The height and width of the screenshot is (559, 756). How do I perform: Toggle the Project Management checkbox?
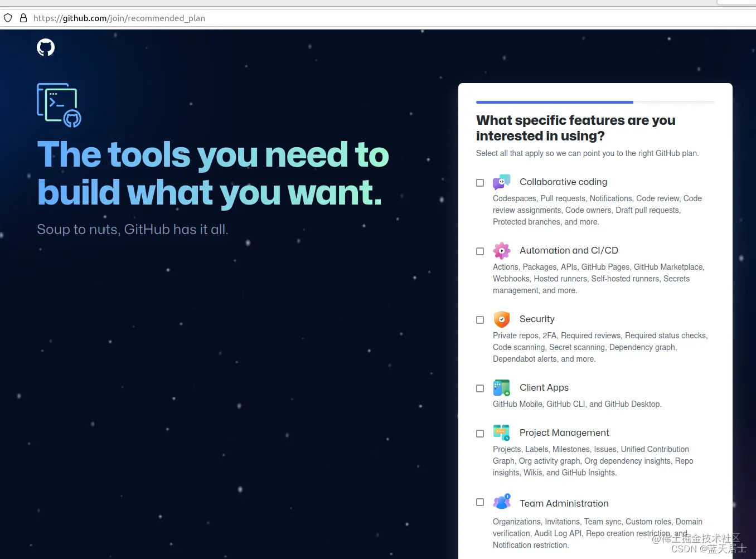480,434
